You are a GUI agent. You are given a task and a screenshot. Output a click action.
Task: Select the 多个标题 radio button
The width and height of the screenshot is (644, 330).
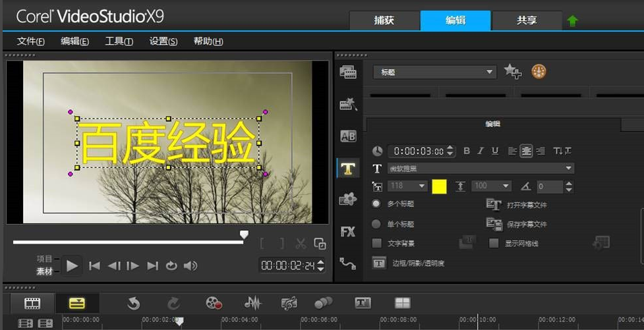[x=376, y=204]
